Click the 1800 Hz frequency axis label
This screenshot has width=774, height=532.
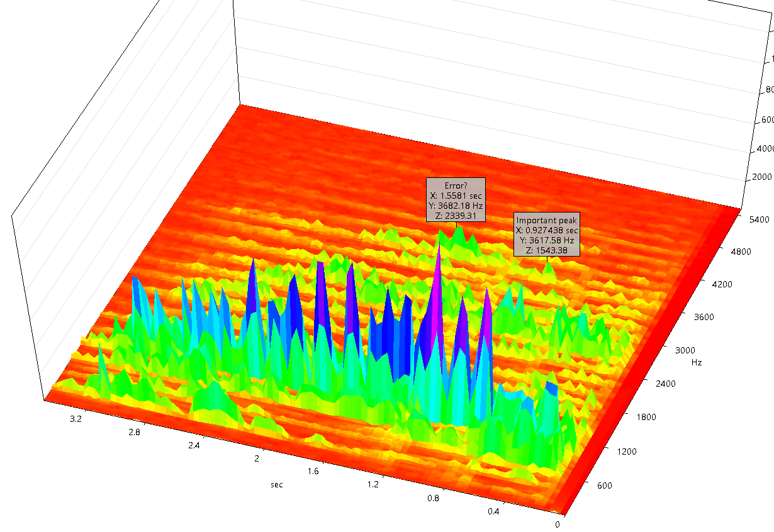click(x=643, y=417)
